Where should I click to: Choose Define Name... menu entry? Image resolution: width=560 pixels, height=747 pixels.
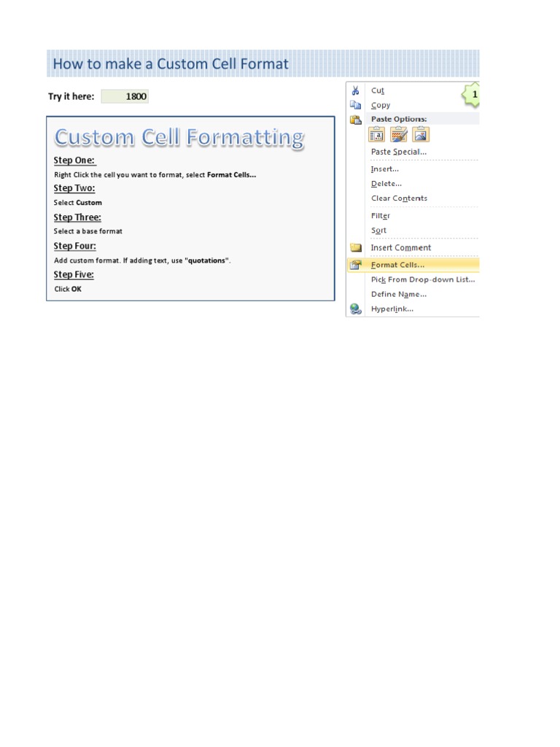pos(399,295)
